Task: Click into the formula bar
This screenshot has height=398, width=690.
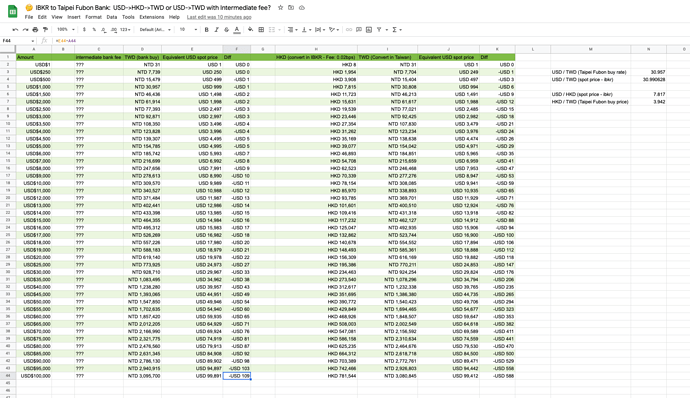Action: 370,41
